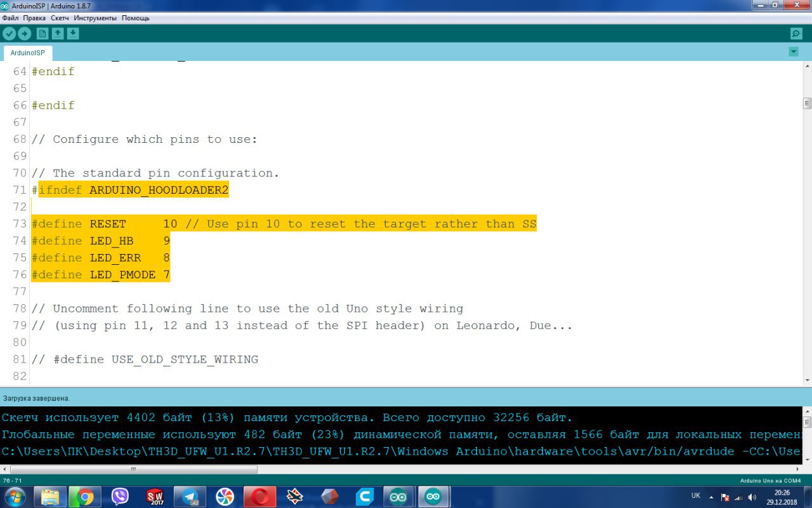The image size is (812, 508).
Task: Click the Show desktop strip beside the clock
Action: tap(808, 497)
